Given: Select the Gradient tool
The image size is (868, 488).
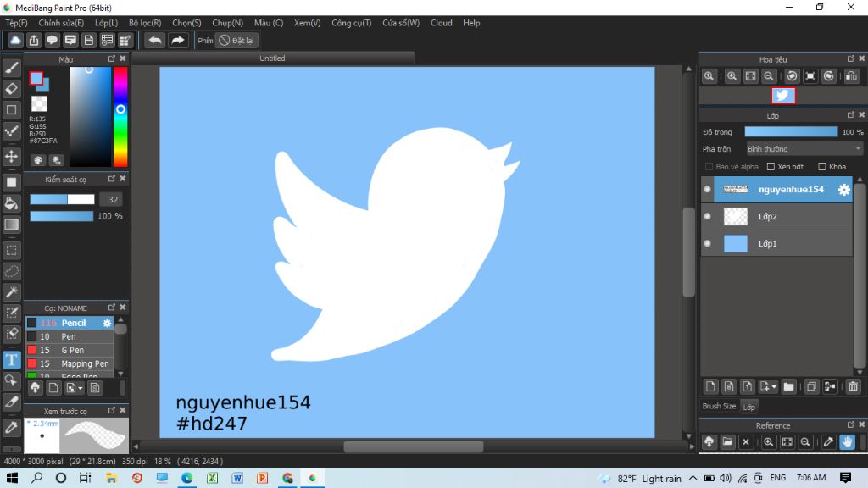Looking at the screenshot, I should [12, 224].
